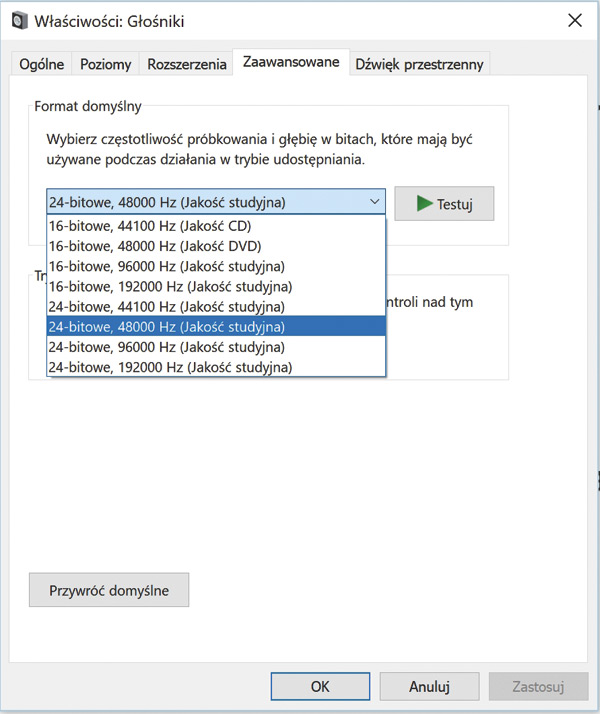Click the 'Wybierz częstotliwość próbkowania' description text
The image size is (600, 714).
(259, 149)
